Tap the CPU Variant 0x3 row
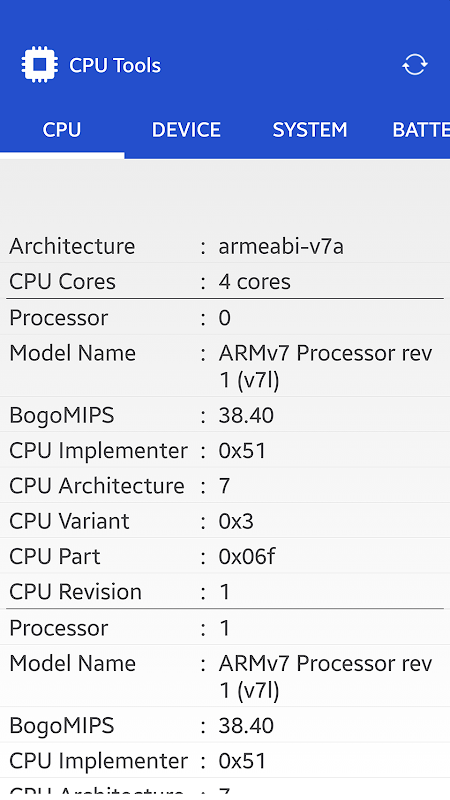This screenshot has width=450, height=800. 225,521
